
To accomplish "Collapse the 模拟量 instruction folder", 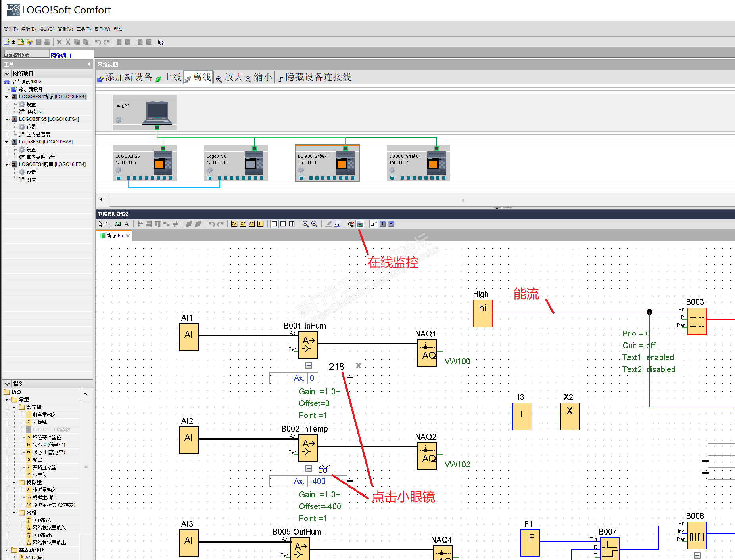I will (x=14, y=482).
